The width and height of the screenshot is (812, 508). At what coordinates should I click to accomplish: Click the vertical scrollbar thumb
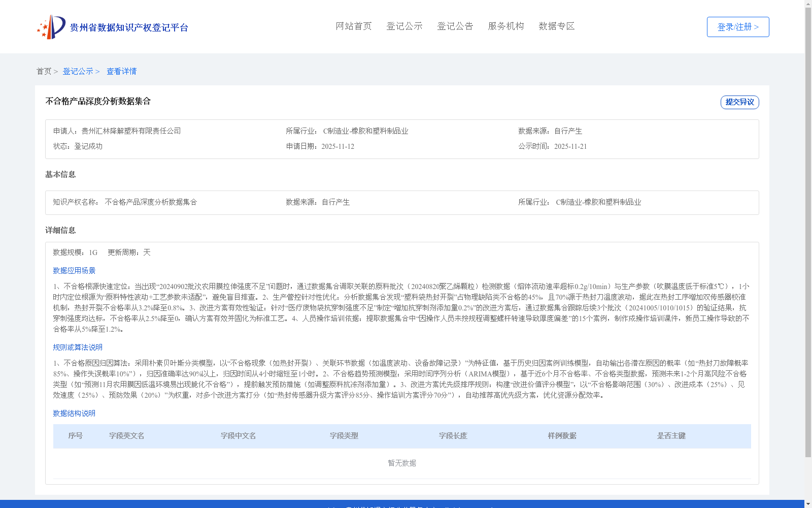[808, 232]
